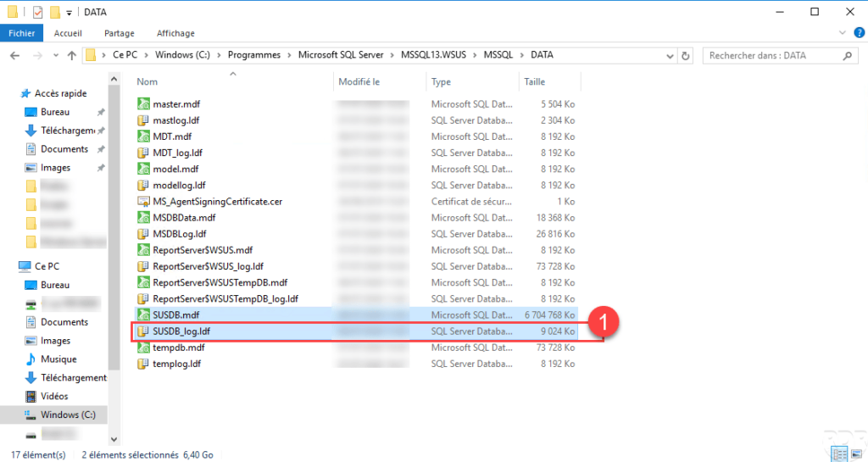This screenshot has width=868, height=462.
Task: Click the tempdb.mdf file icon
Action: click(x=143, y=348)
